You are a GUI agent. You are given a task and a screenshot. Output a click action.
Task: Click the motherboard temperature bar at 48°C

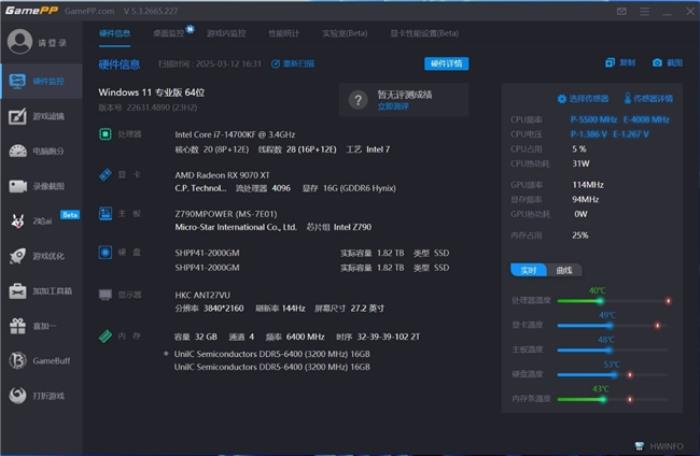[612, 350]
